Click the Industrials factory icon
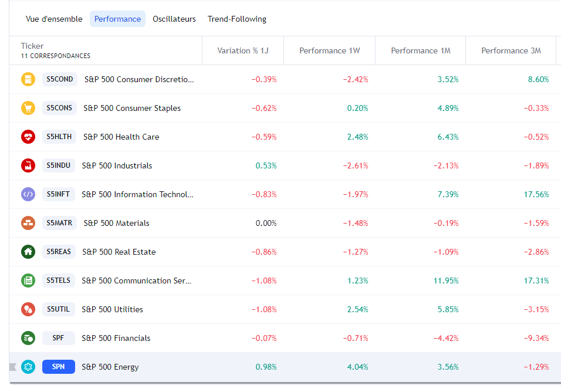Viewport: 561px width, 392px height. (x=28, y=165)
